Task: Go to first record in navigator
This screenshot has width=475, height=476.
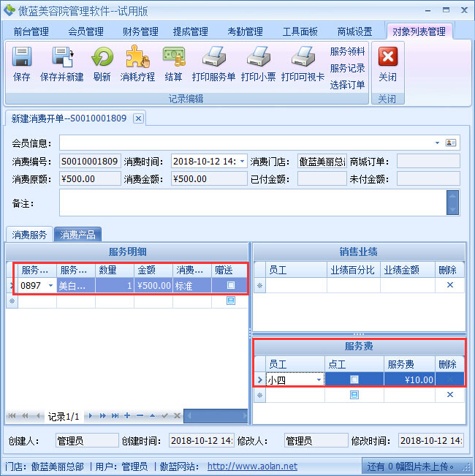Action: pyautogui.click(x=12, y=415)
